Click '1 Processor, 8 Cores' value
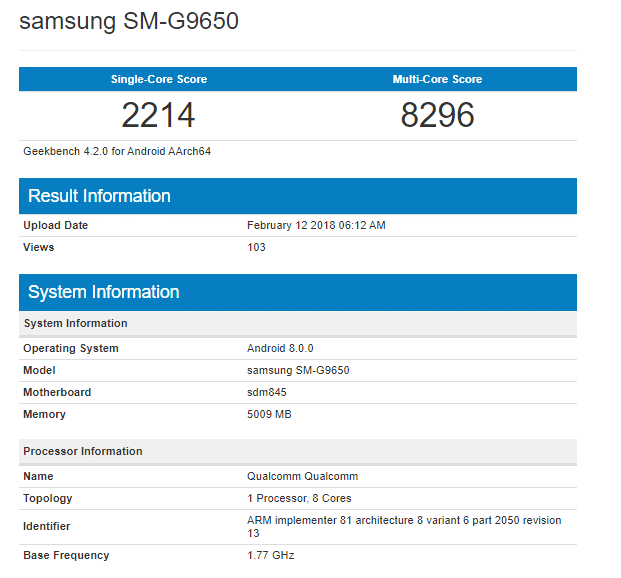Screen dimensions: 621x578 (299, 498)
